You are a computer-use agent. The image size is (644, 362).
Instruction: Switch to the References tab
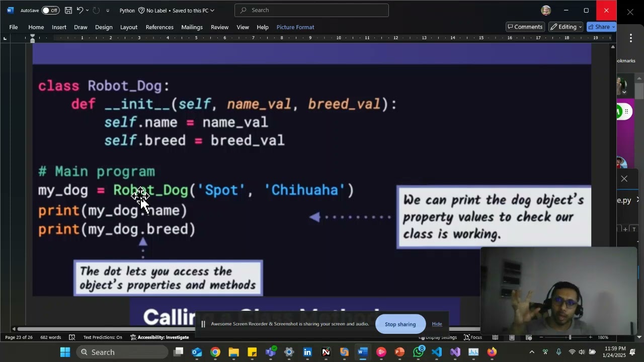click(x=159, y=27)
